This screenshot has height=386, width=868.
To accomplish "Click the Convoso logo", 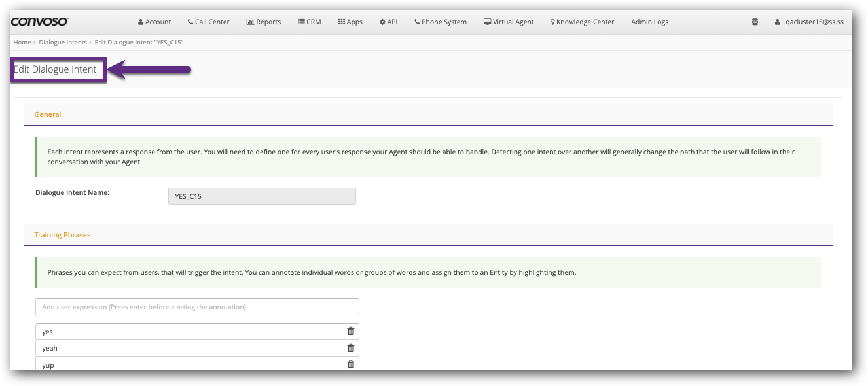I will click(x=40, y=22).
